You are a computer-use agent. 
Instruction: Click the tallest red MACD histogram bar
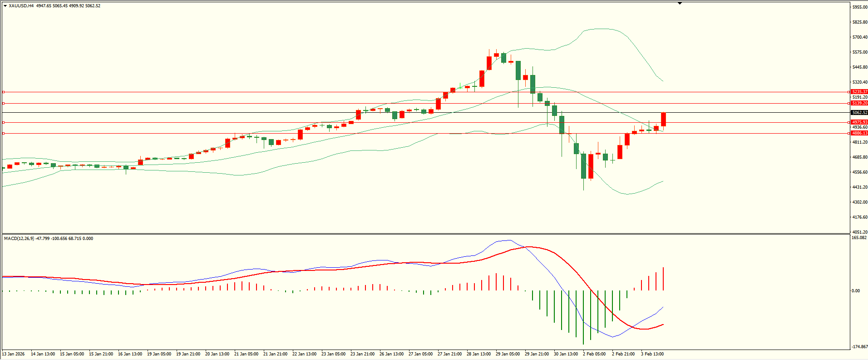[663, 279]
